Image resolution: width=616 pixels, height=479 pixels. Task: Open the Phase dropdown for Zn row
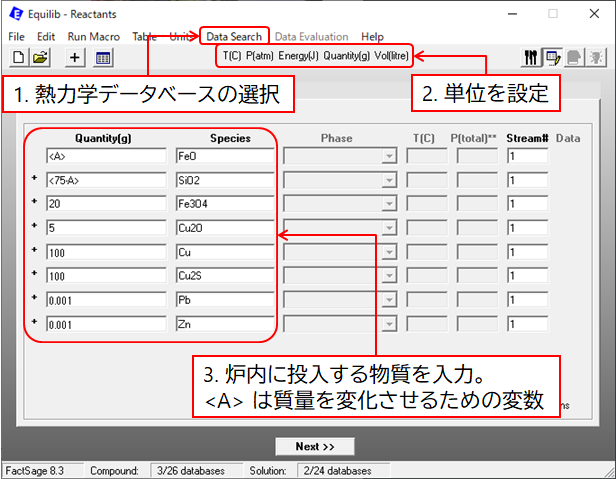click(x=389, y=324)
